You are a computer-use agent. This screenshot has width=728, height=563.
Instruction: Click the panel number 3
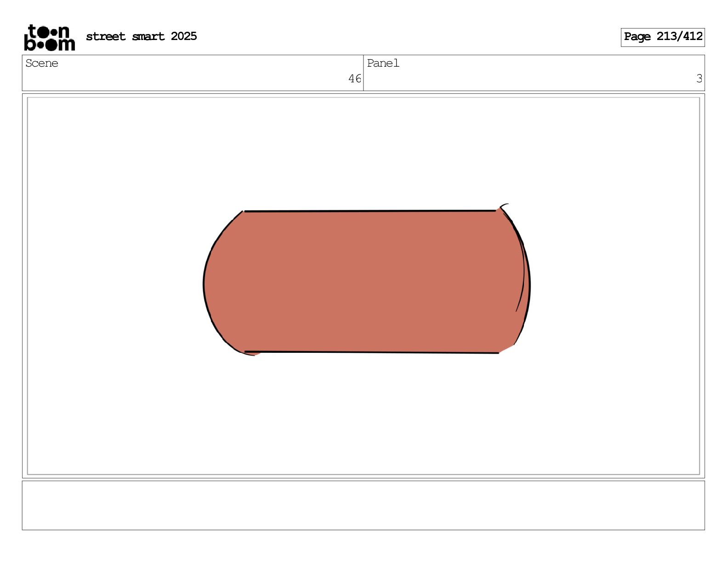point(699,79)
